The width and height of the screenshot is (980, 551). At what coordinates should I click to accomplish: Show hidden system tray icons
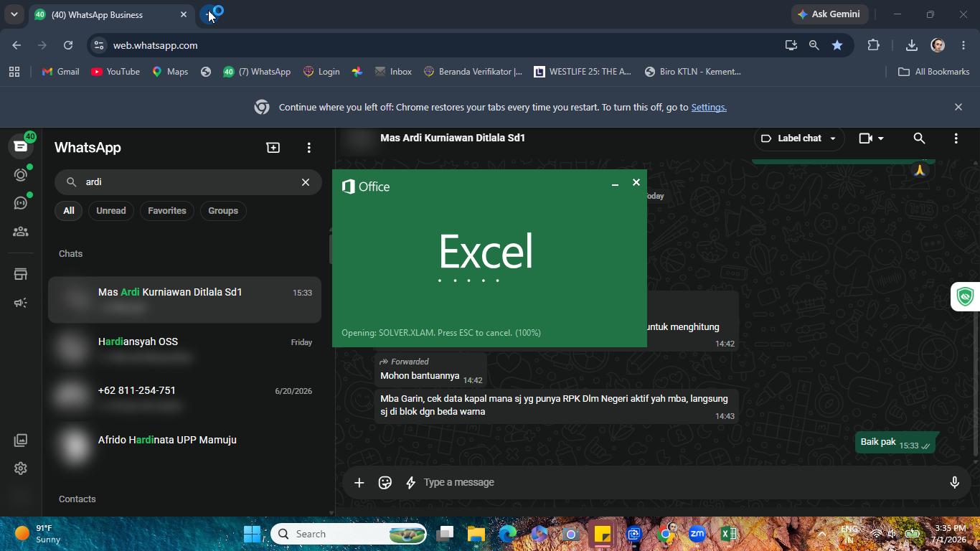click(821, 534)
